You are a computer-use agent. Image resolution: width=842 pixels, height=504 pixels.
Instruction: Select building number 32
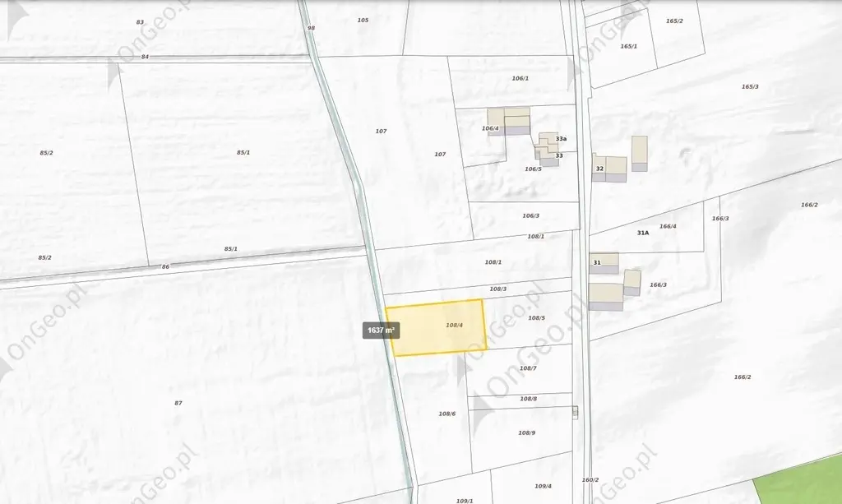point(599,169)
